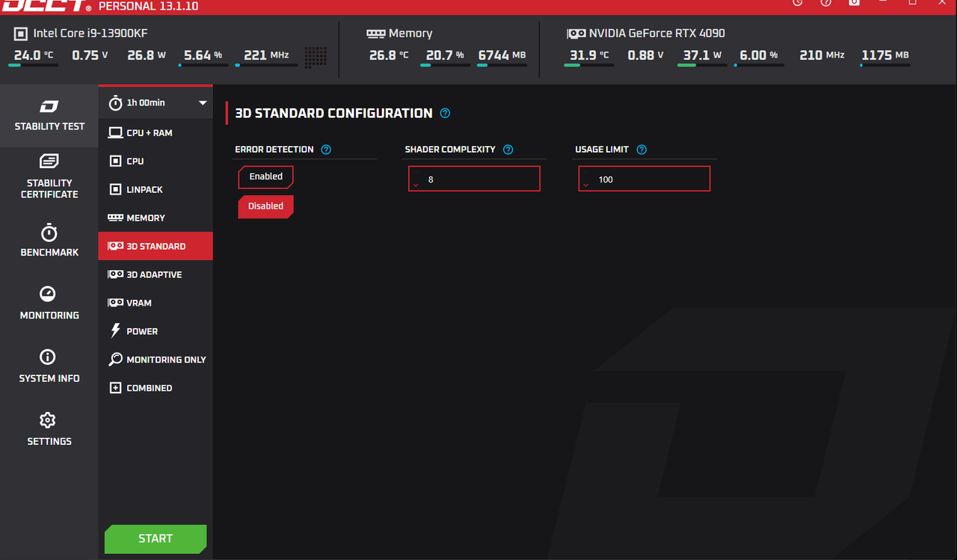This screenshot has width=957, height=560.
Task: Start the stability test
Action: 156,538
